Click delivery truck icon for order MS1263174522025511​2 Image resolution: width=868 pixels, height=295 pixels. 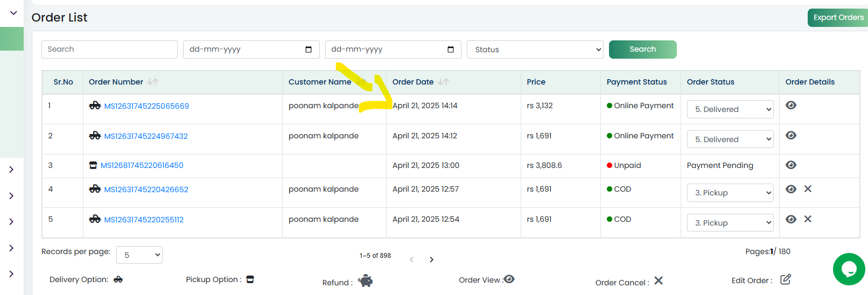tap(95, 219)
